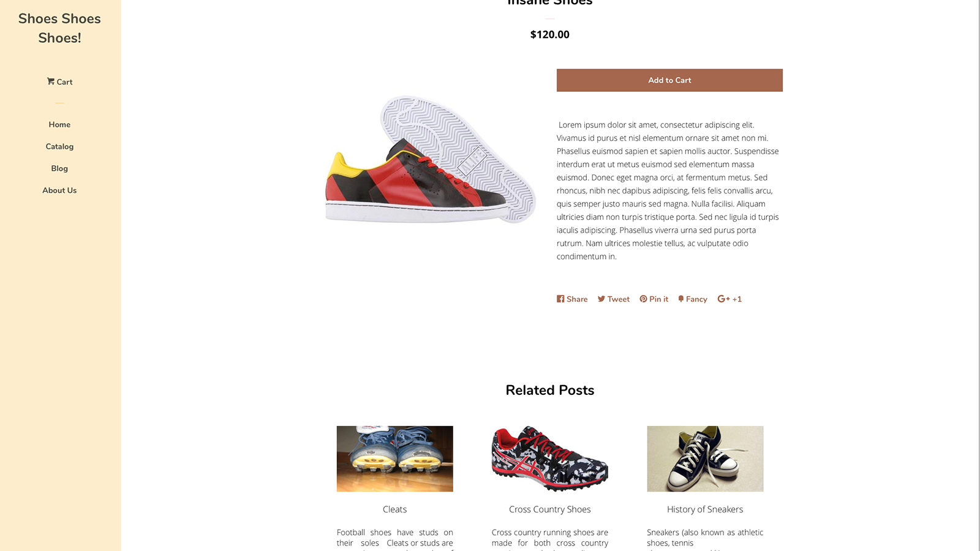Viewport: 980px width, 551px height.
Task: Click the Shoes Shoes Shoes! store title
Action: (x=59, y=28)
